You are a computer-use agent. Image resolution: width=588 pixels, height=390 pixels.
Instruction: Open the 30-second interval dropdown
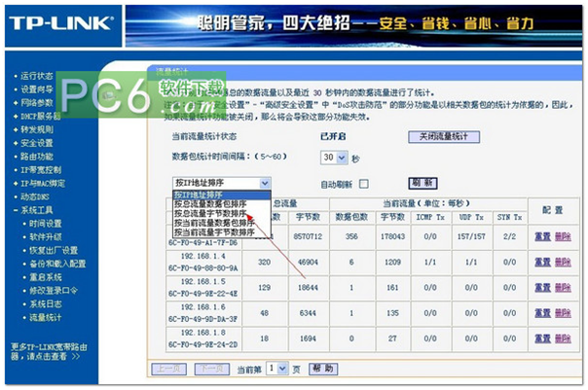click(x=333, y=158)
